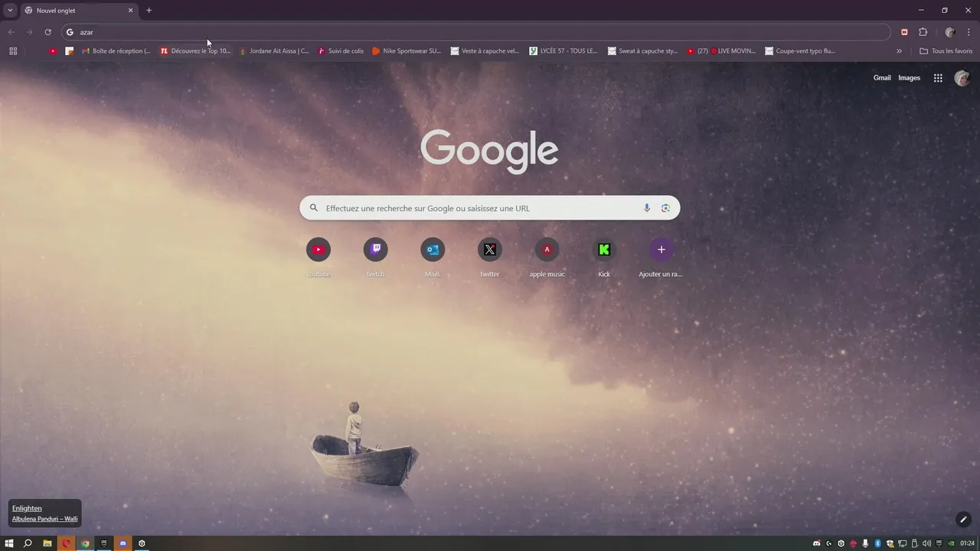
Task: Open the NVIDIA tray icon
Action: tap(952, 543)
